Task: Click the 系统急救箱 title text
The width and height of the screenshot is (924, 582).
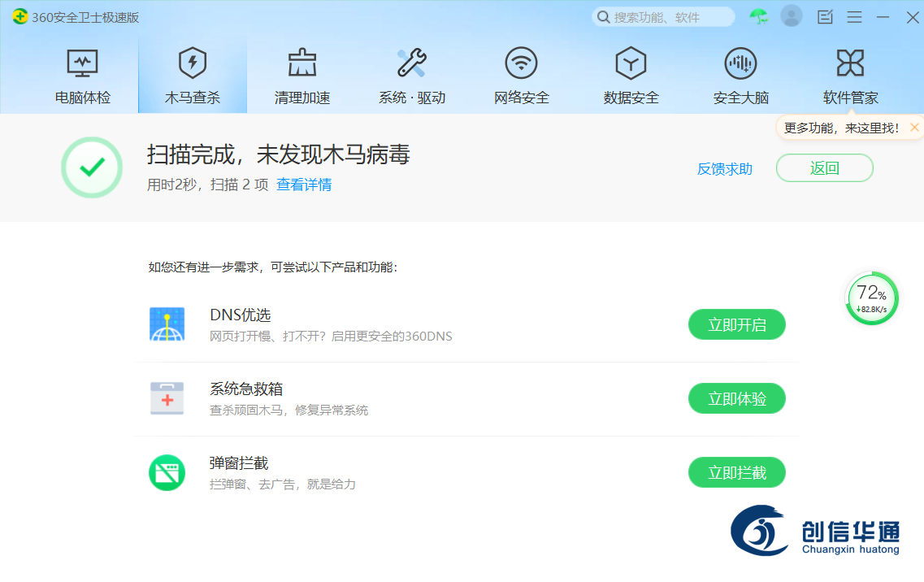Action: pyautogui.click(x=246, y=389)
